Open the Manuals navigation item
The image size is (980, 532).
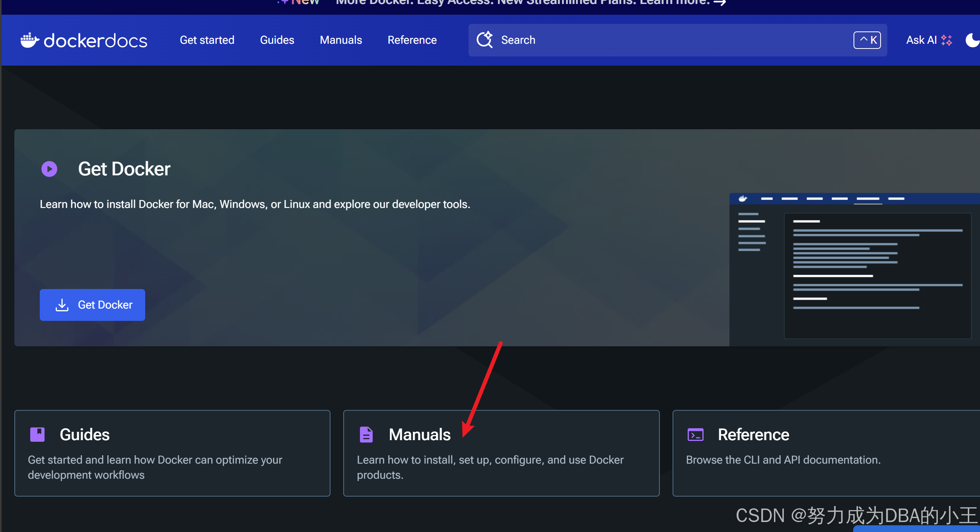(341, 40)
